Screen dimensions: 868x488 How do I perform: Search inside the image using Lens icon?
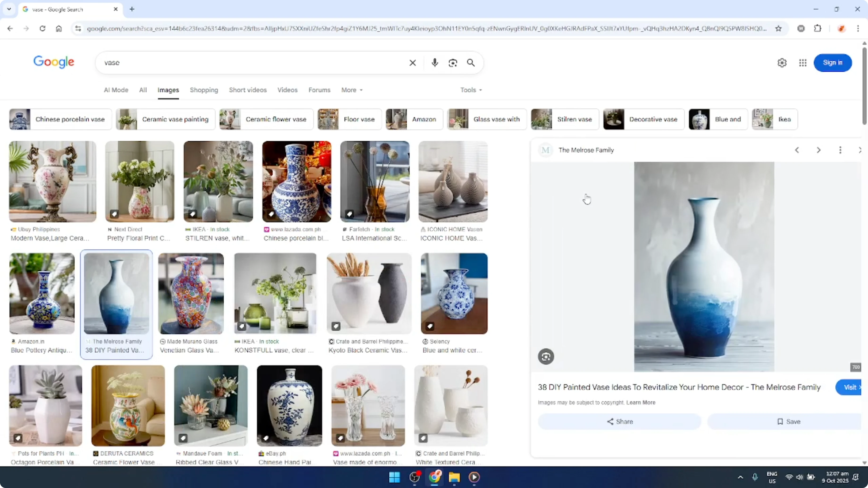546,356
